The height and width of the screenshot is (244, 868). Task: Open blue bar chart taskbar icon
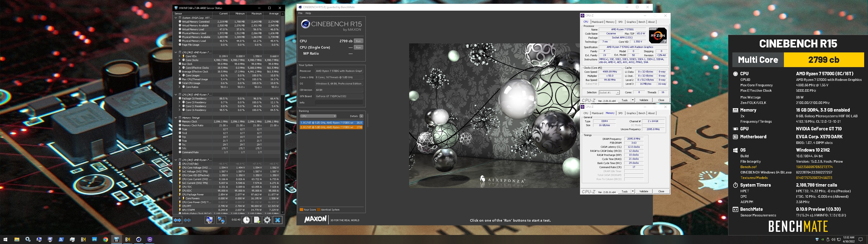(94, 240)
